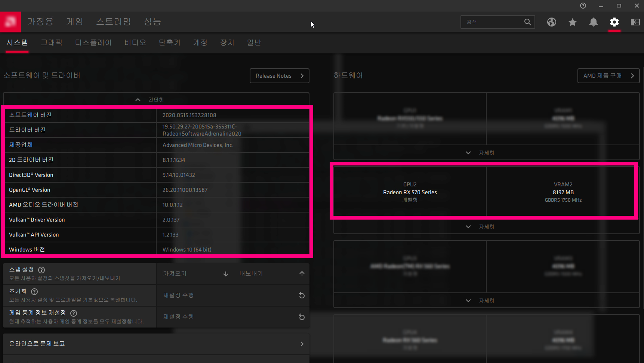Image resolution: width=644 pixels, height=363 pixels.
Task: Click the 하드웨어 section heading
Action: (x=348, y=75)
